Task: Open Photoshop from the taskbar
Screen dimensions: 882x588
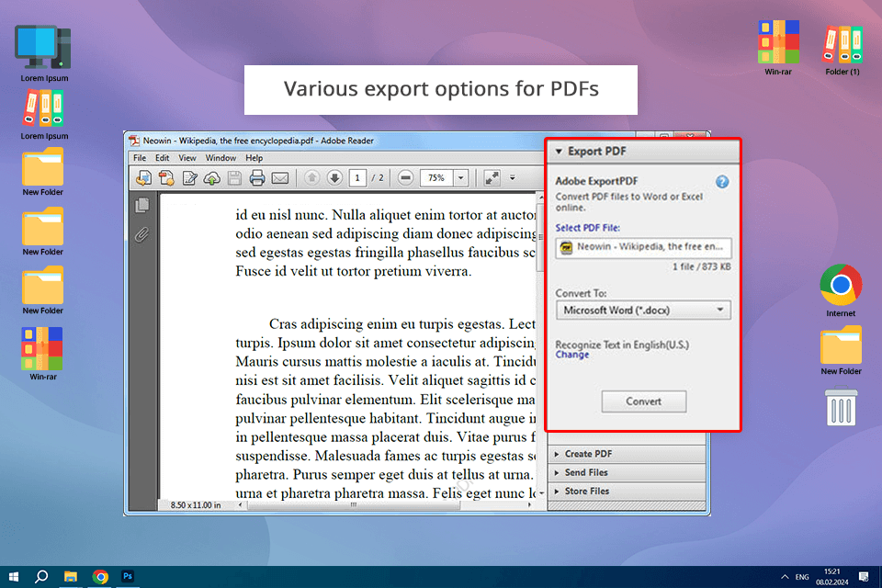Action: 128,576
